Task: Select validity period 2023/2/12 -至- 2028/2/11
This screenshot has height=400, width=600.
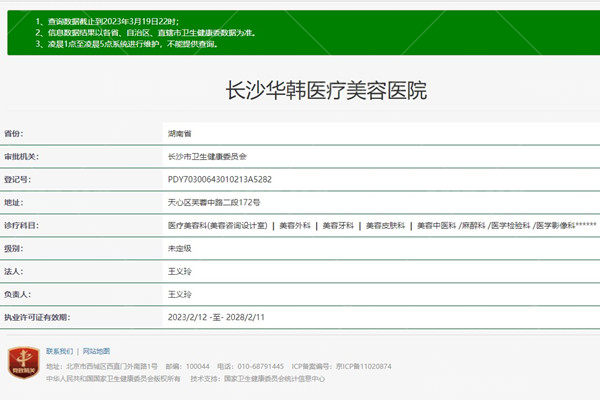Action: pos(216,317)
